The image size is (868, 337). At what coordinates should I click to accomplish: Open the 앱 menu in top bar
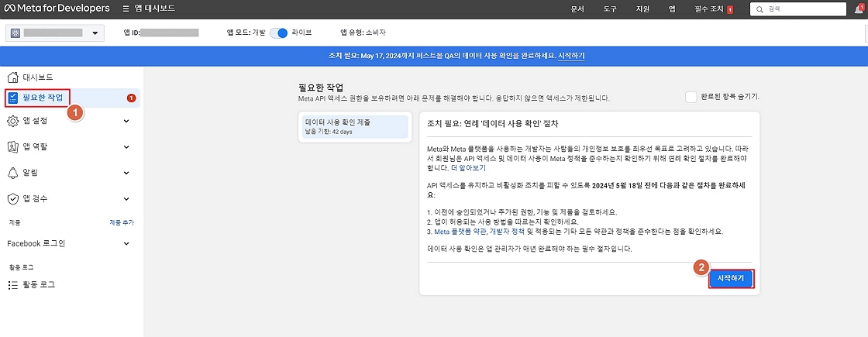point(671,9)
